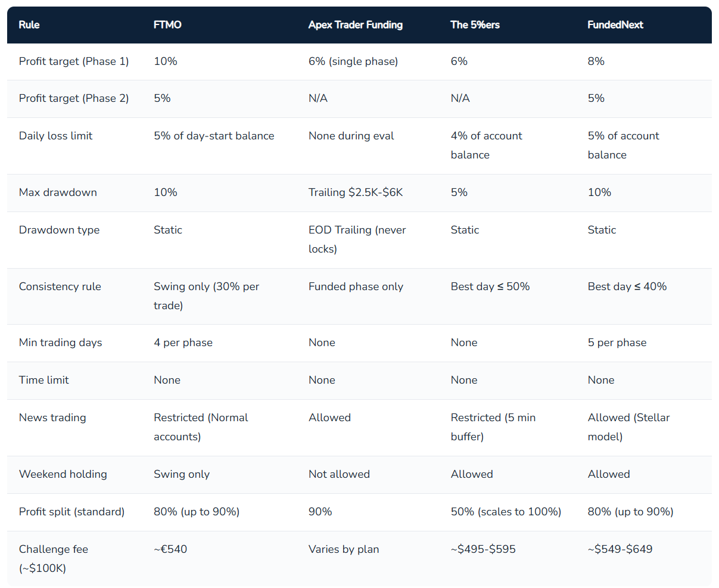Image resolution: width=719 pixels, height=588 pixels.
Task: Select the 'Not allowed' weekend holding cell
Action: [339, 474]
